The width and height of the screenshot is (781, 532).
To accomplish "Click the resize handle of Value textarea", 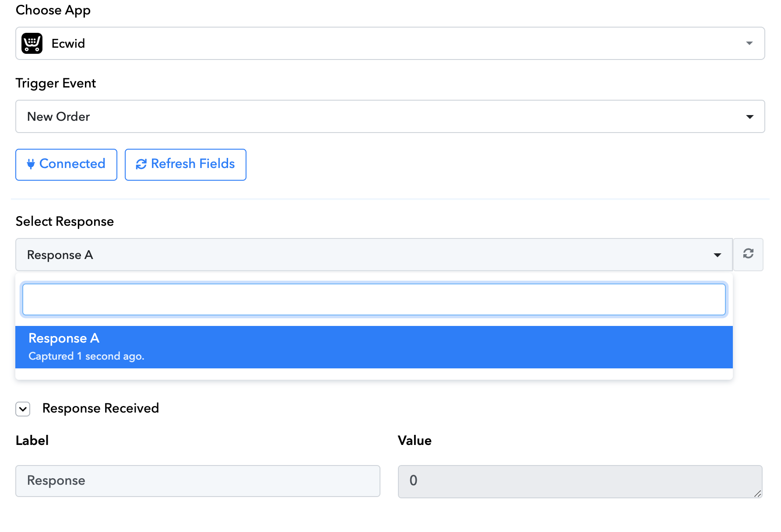I will tap(758, 493).
